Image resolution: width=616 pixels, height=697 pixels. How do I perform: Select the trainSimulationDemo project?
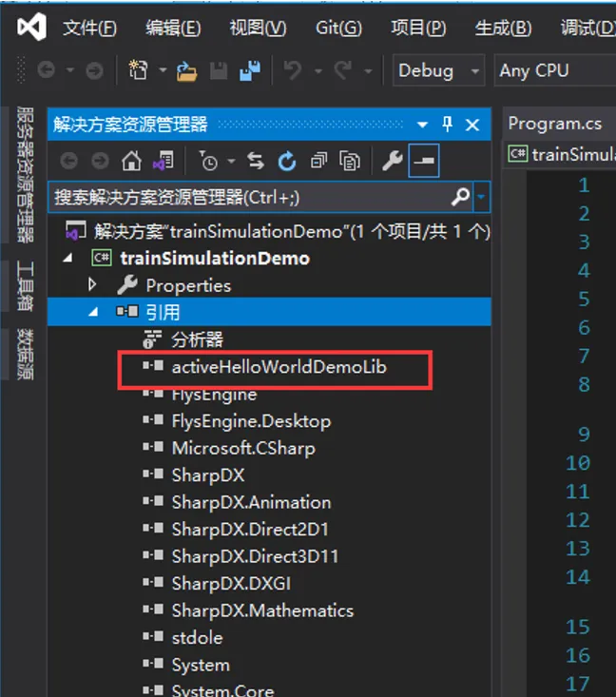point(215,259)
